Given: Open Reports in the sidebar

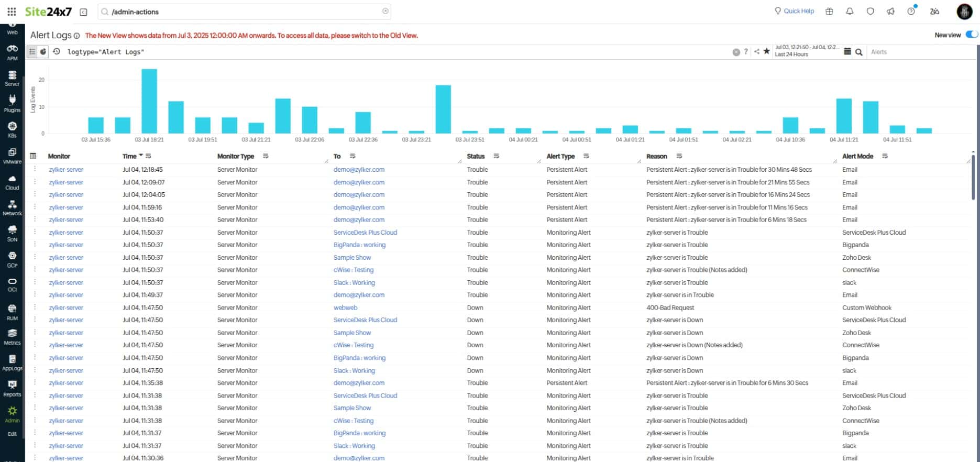Looking at the screenshot, I should [12, 389].
